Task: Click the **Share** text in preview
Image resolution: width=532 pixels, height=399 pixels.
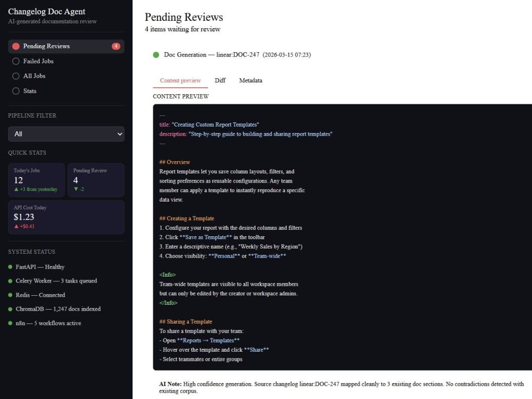Action: click(x=256, y=350)
